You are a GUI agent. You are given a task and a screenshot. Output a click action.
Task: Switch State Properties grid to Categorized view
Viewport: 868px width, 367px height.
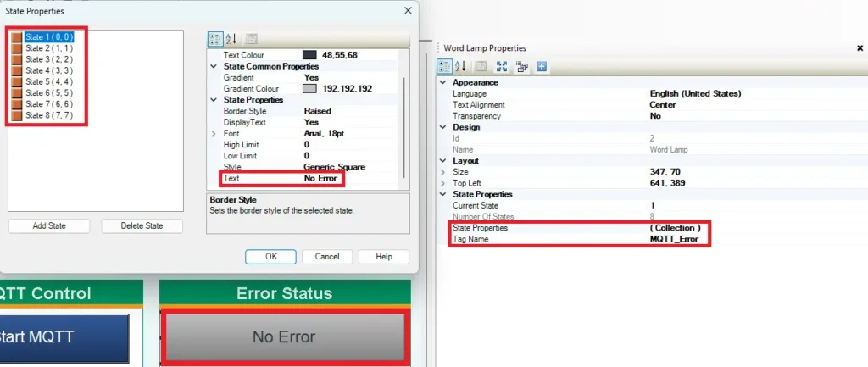(x=214, y=39)
